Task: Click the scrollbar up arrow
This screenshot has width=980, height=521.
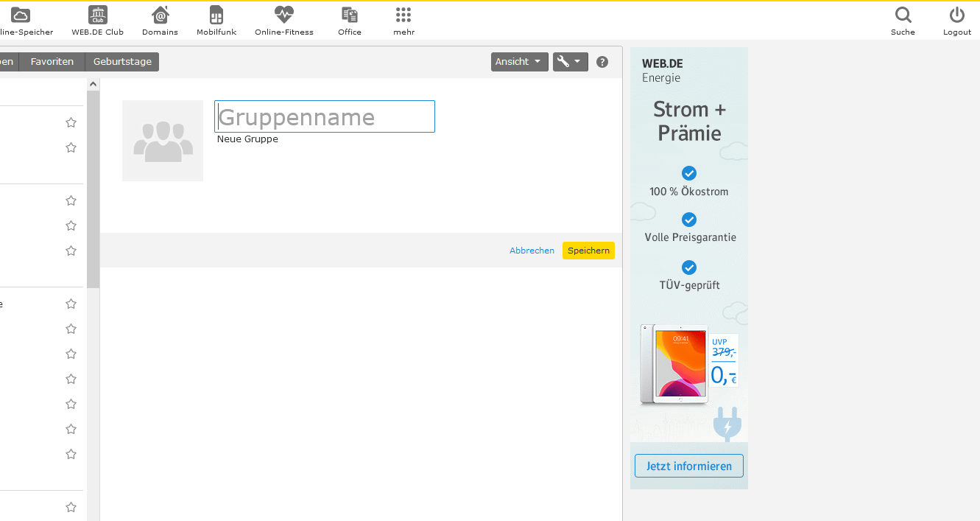Action: click(94, 85)
